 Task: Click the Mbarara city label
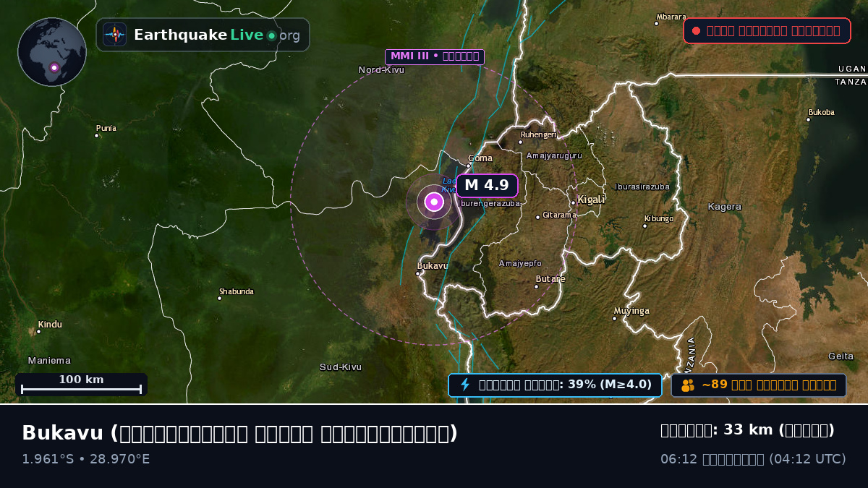pos(671,17)
